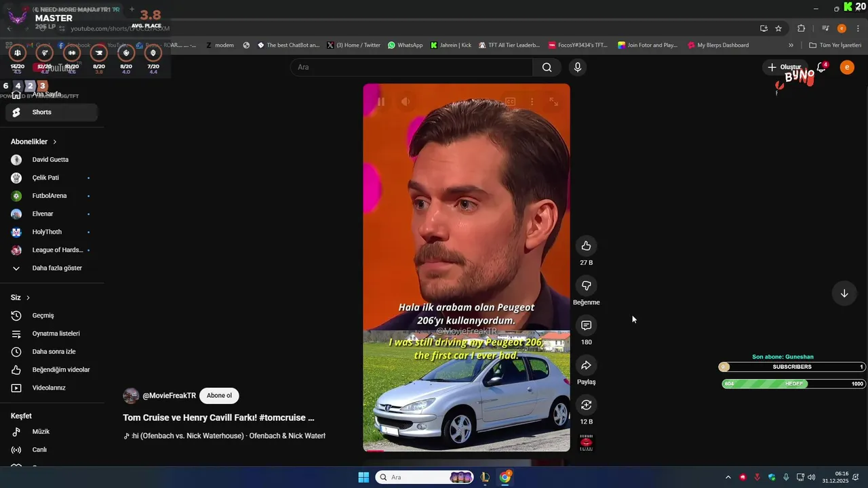Open the Tüm Yer İşaretleri folder
The height and width of the screenshot is (488, 868).
click(x=835, y=45)
